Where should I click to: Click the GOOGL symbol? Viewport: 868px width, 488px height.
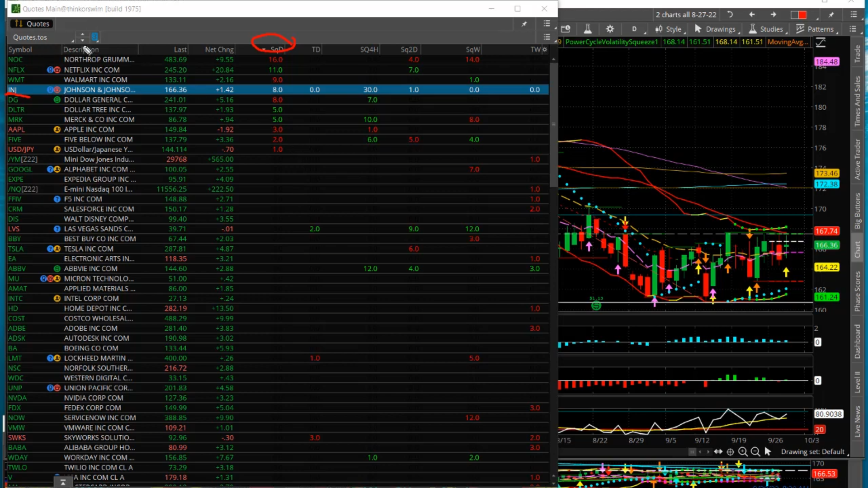tap(20, 169)
